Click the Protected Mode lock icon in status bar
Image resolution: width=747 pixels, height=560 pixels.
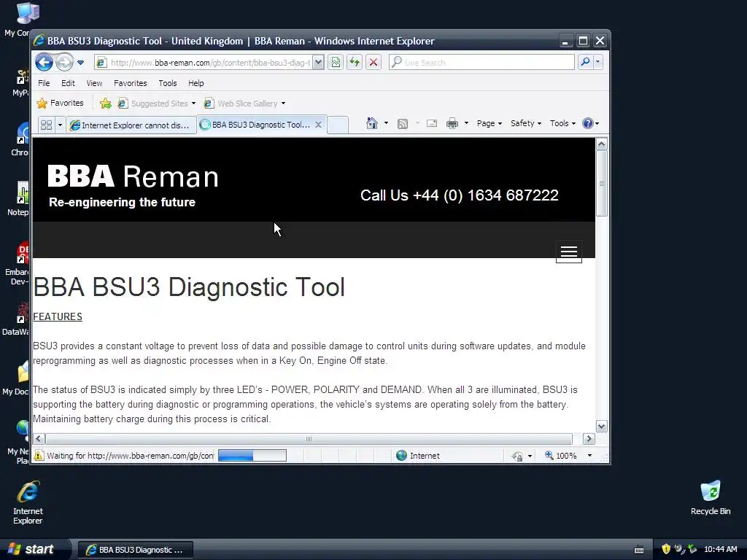[518, 456]
